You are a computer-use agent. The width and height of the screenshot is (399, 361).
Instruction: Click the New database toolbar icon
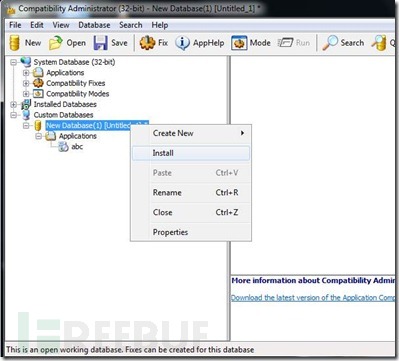click(x=14, y=43)
